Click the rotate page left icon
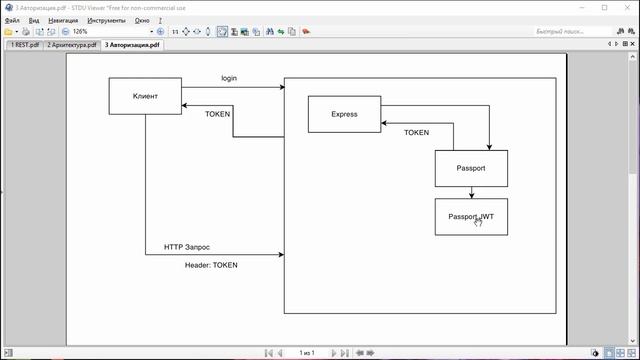640x360 pixels. click(x=40, y=31)
